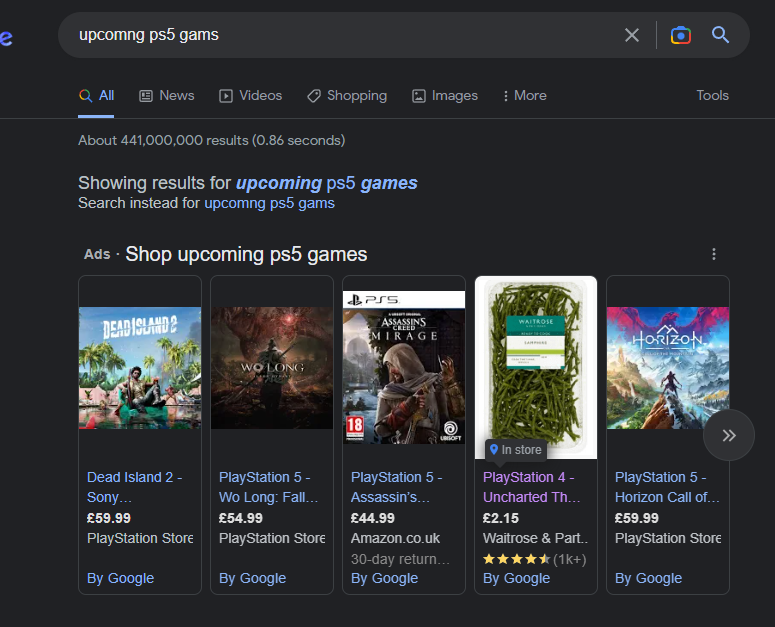Click 'By Google' under Uncharted listing
775x627 pixels.
pos(517,578)
